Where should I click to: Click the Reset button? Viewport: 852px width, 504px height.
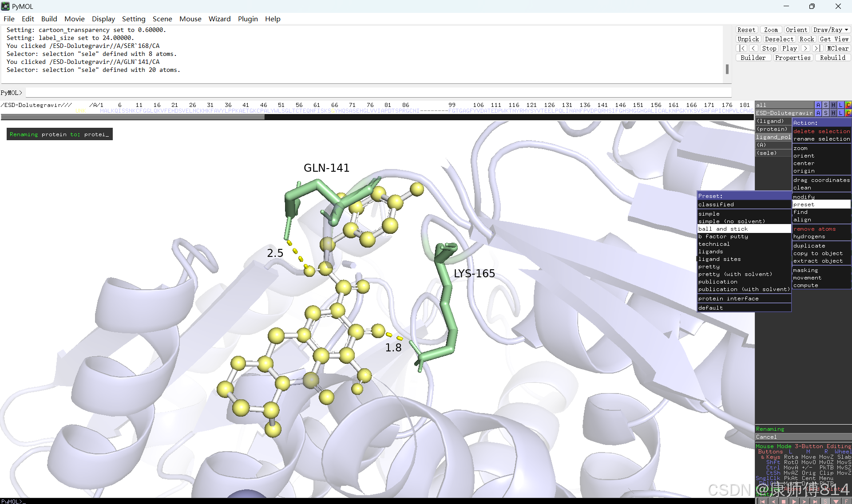click(746, 30)
